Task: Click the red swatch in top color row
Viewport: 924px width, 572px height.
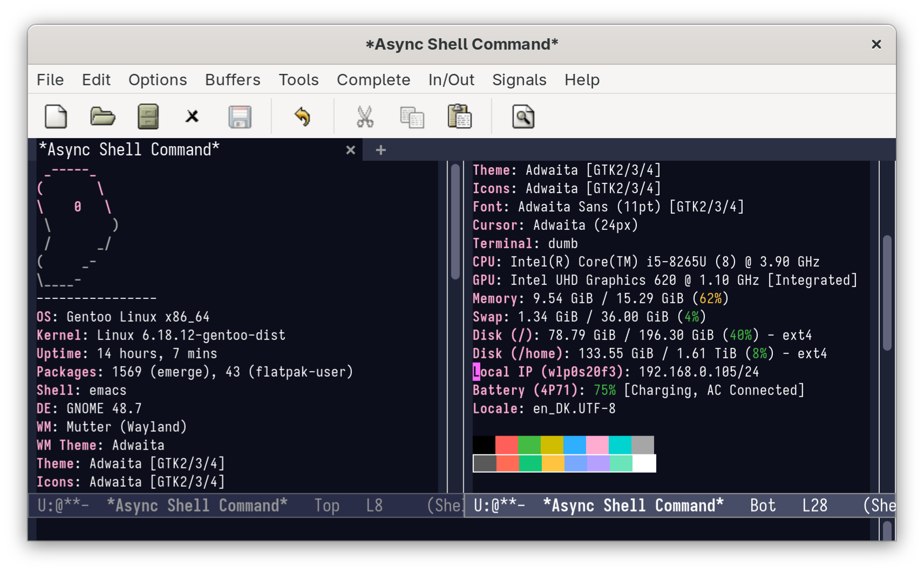Action: (x=507, y=445)
